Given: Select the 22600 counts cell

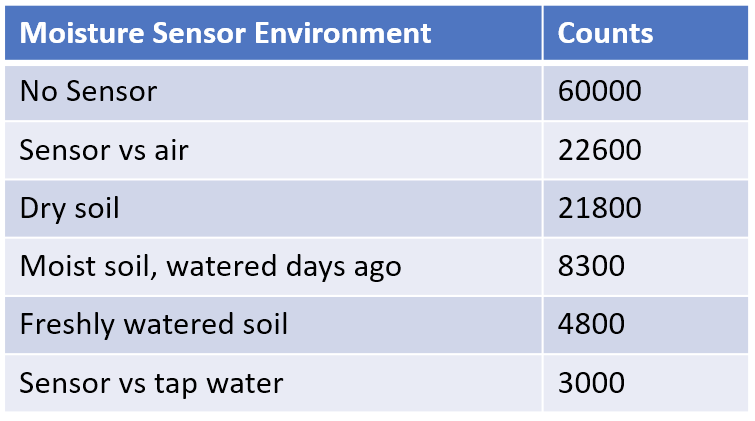Looking at the screenshot, I should pos(599,150).
